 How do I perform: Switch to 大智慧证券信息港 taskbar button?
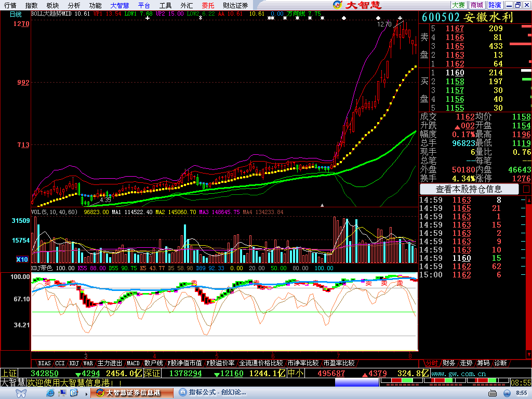click(132, 393)
